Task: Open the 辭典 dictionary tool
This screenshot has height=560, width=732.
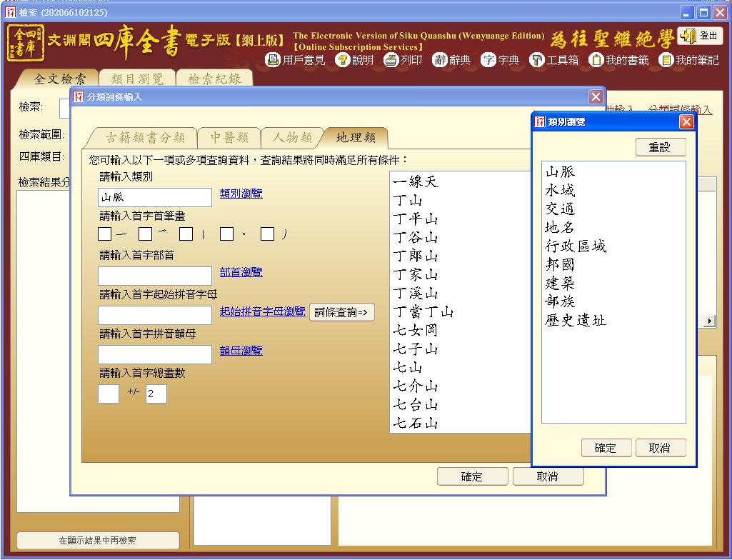Action: 441,61
